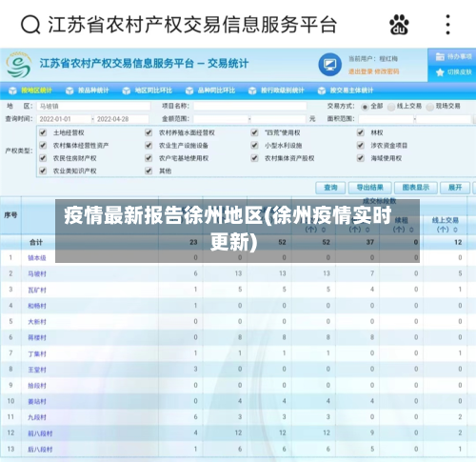Tap the magnifier search icon
The height and width of the screenshot is (462, 476).
click(30, 25)
